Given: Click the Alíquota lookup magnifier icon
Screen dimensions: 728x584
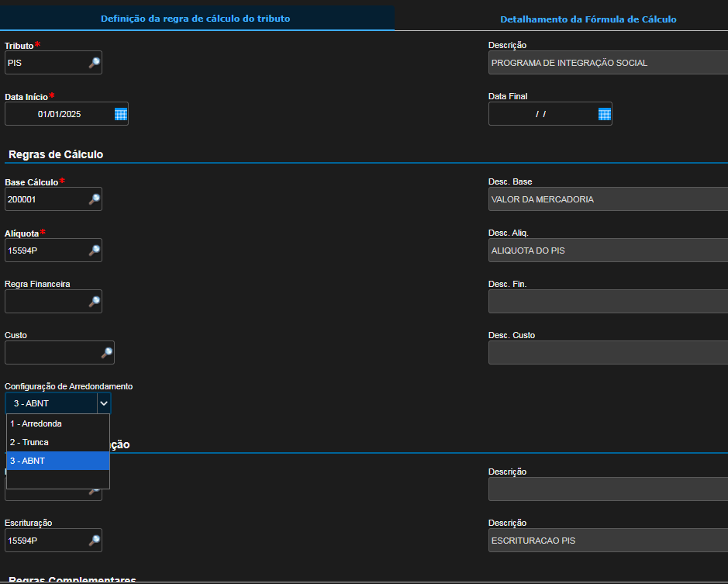Looking at the screenshot, I should pos(94,251).
